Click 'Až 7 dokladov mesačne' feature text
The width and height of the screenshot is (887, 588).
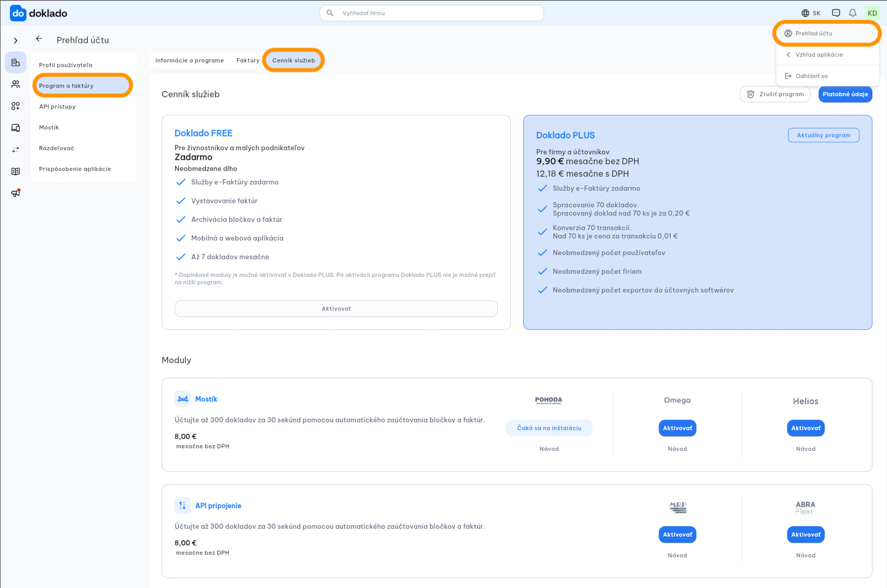(230, 257)
